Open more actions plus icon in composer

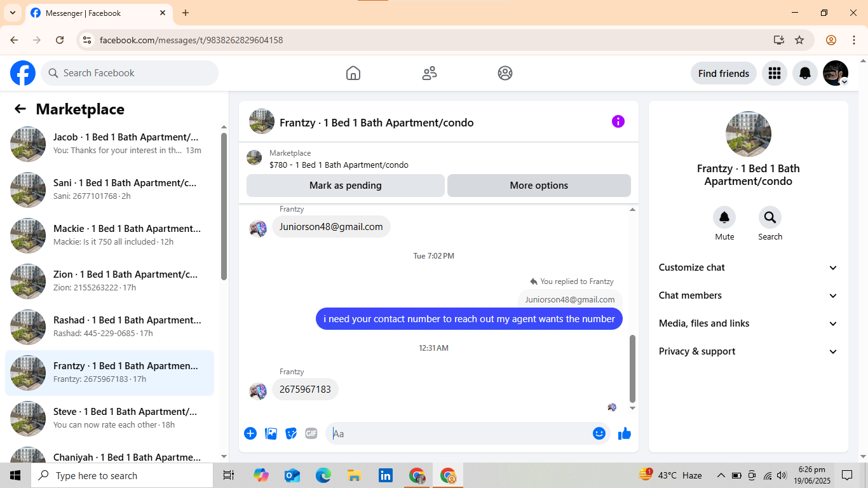pos(250,433)
